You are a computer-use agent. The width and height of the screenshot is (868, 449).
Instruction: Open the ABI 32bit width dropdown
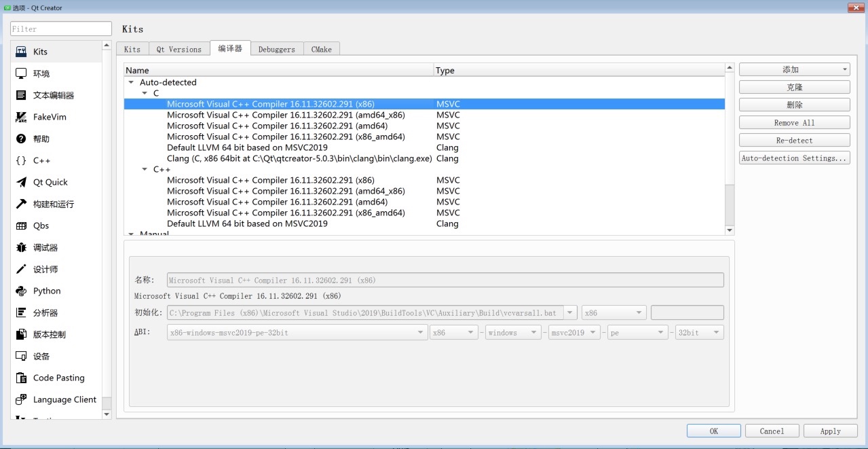pyautogui.click(x=700, y=333)
